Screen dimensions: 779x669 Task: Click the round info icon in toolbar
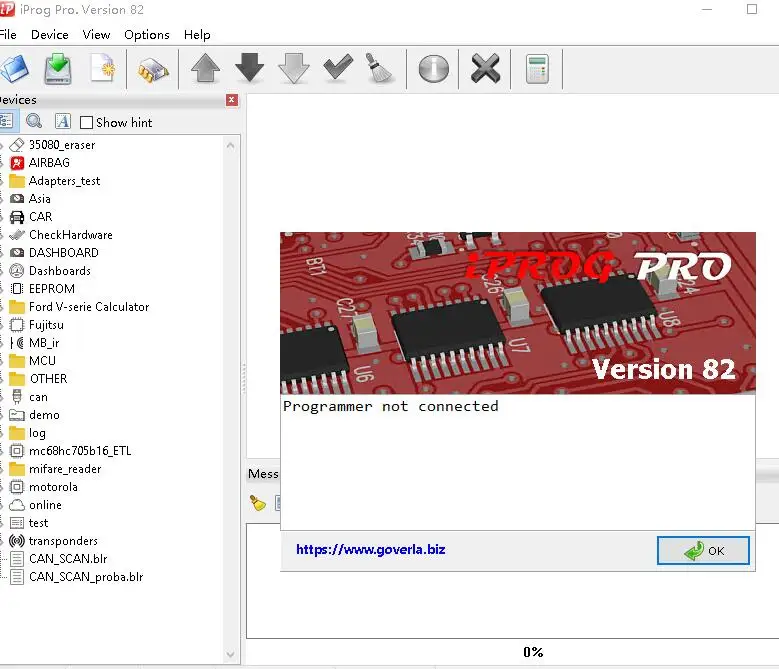click(433, 69)
